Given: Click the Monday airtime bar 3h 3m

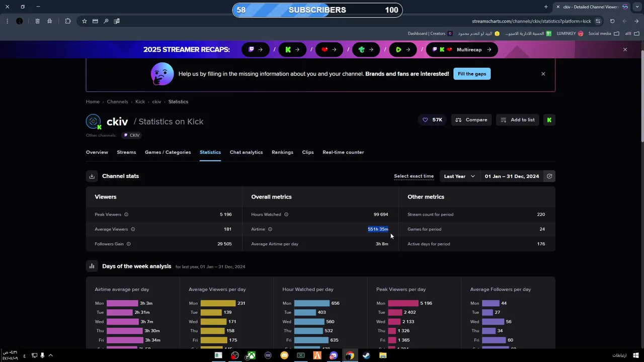Looking at the screenshot, I should 122,303.
